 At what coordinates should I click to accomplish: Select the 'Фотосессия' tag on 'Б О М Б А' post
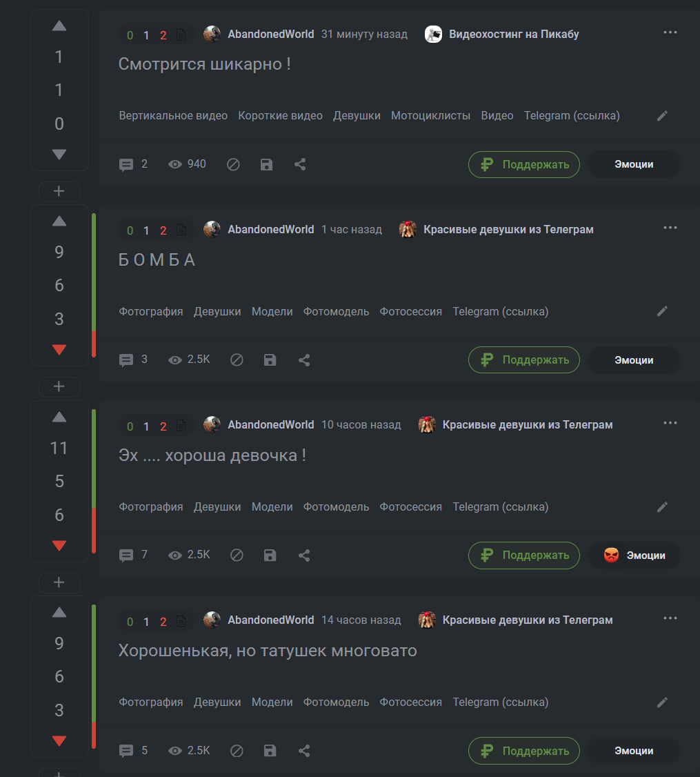[x=410, y=312]
